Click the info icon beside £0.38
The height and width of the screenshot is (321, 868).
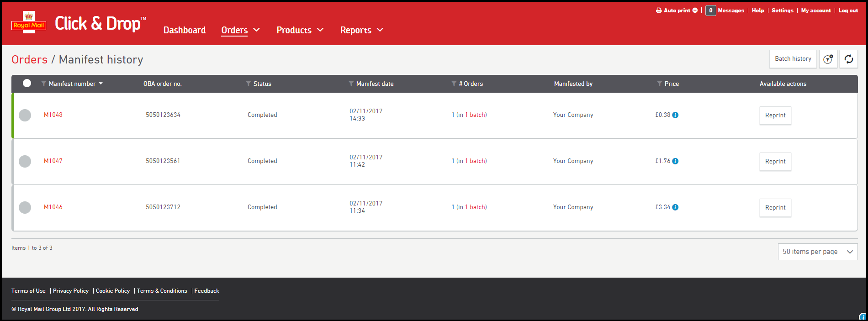tap(675, 115)
